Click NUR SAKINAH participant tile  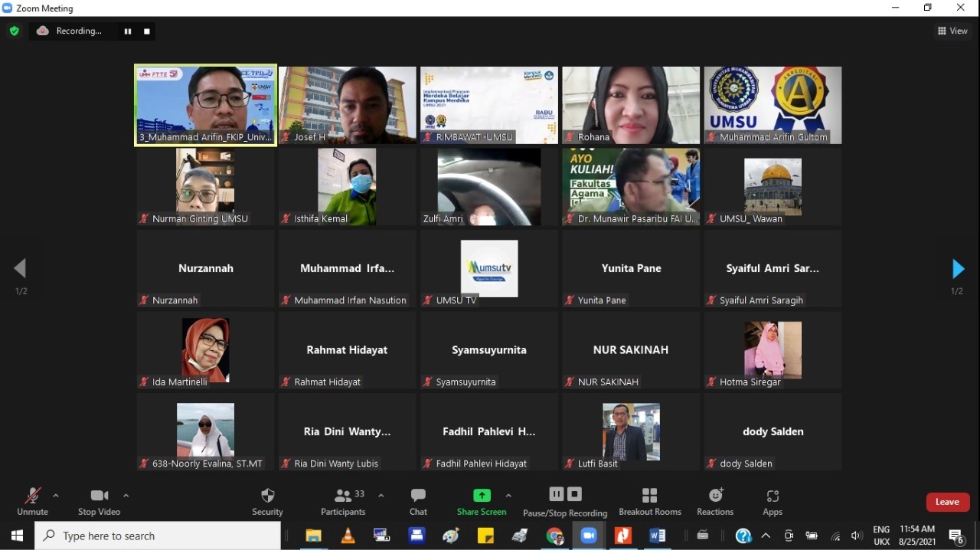[x=631, y=350]
